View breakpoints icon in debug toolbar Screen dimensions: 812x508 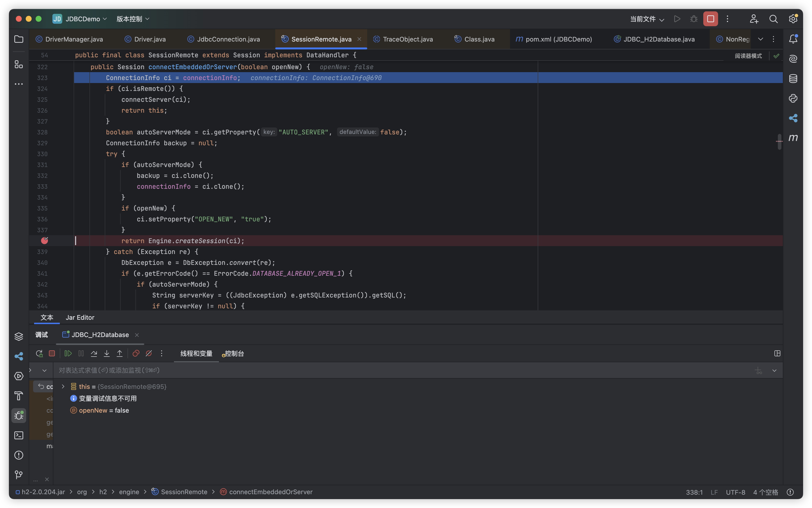tap(136, 353)
